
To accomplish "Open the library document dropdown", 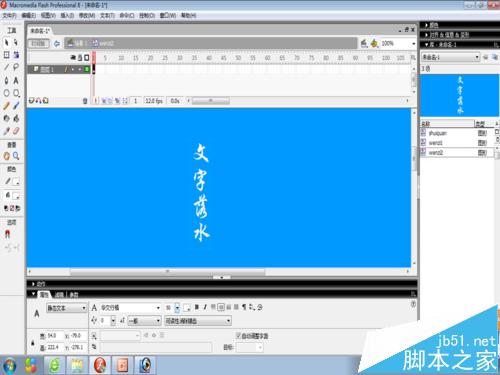I will [x=451, y=57].
